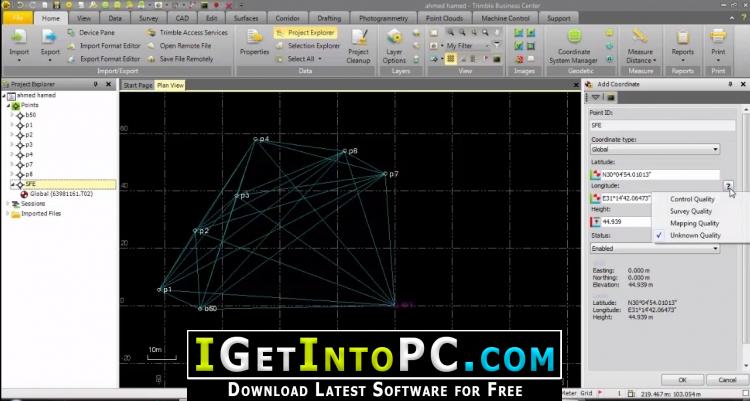Click the Height input field
Screen dimensions: 750x401
click(626, 222)
